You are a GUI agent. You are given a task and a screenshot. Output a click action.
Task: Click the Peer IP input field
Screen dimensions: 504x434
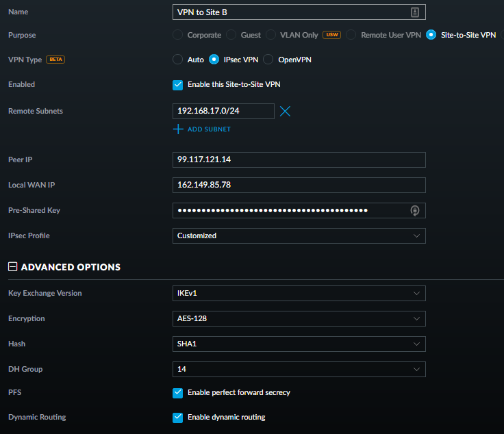[x=299, y=160]
